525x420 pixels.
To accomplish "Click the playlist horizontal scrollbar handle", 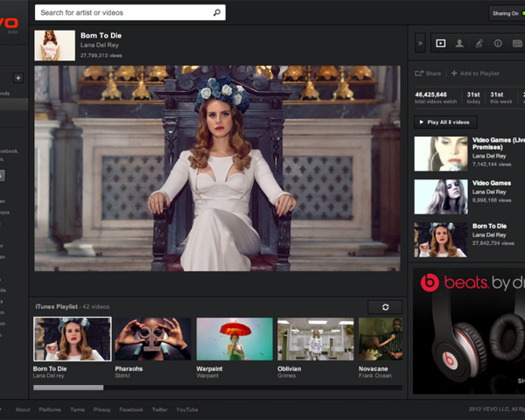I will tap(68, 388).
